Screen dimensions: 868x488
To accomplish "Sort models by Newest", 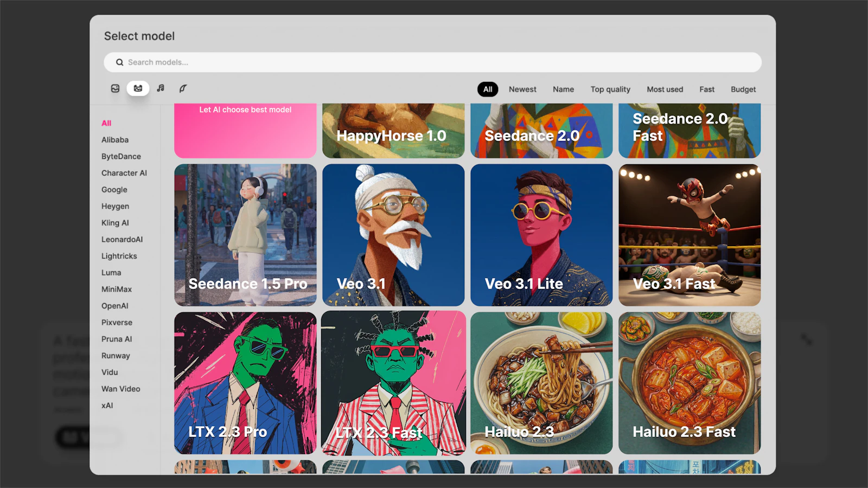I will coord(522,89).
